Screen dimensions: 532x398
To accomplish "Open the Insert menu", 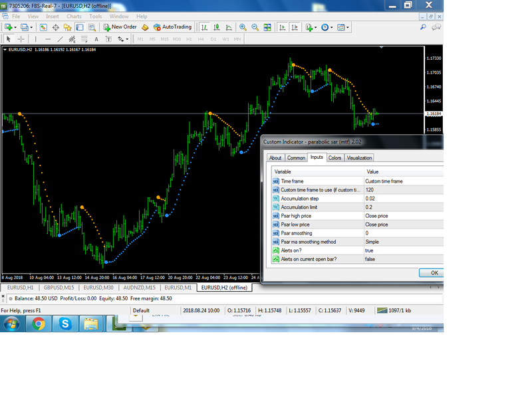I will (x=53, y=16).
